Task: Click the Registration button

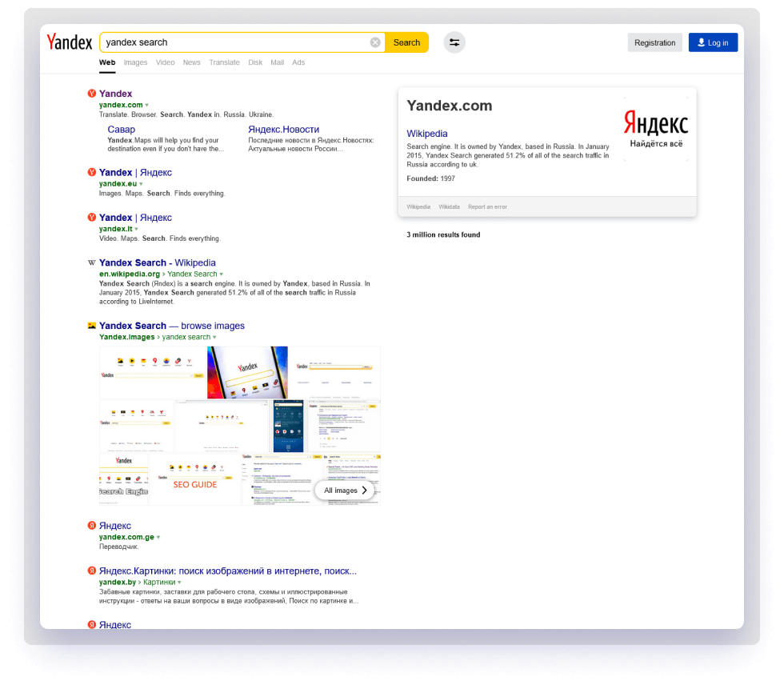Action: [654, 42]
